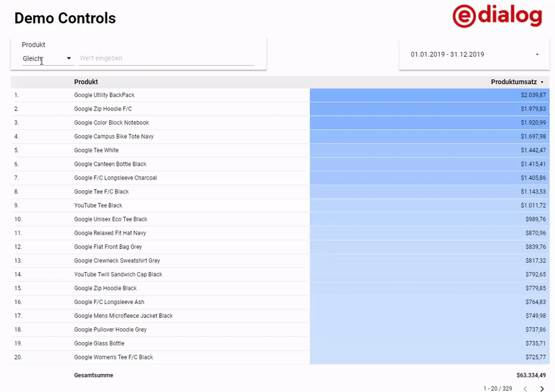This screenshot has width=555, height=392.
Task: Select Google Mens Microfleece Jacket Black
Action: click(x=123, y=316)
